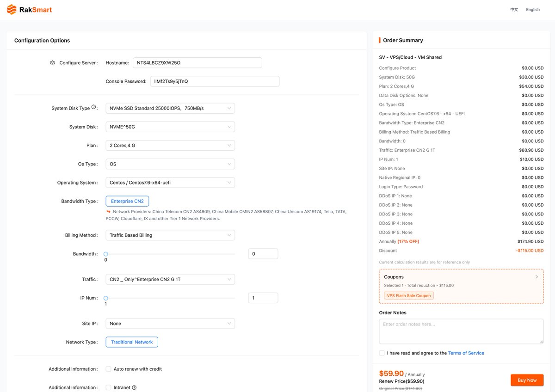Click the VPS Flash Sale Coupon tag
Image resolution: width=555 pixels, height=392 pixels.
(x=409, y=295)
